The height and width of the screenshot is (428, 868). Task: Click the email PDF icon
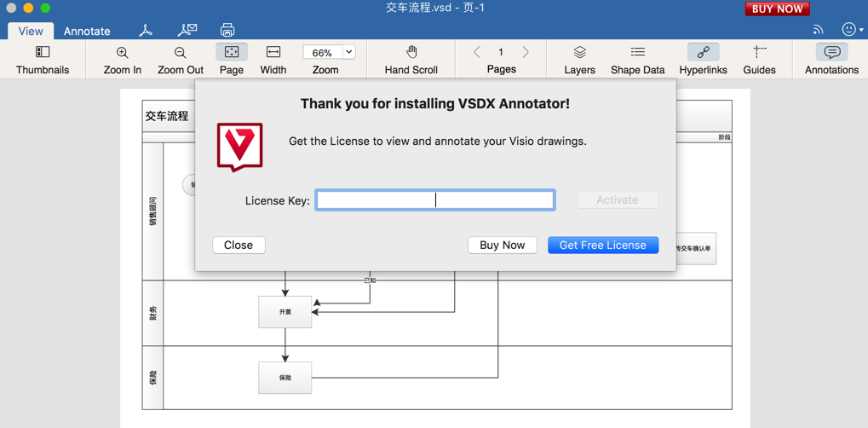click(187, 30)
